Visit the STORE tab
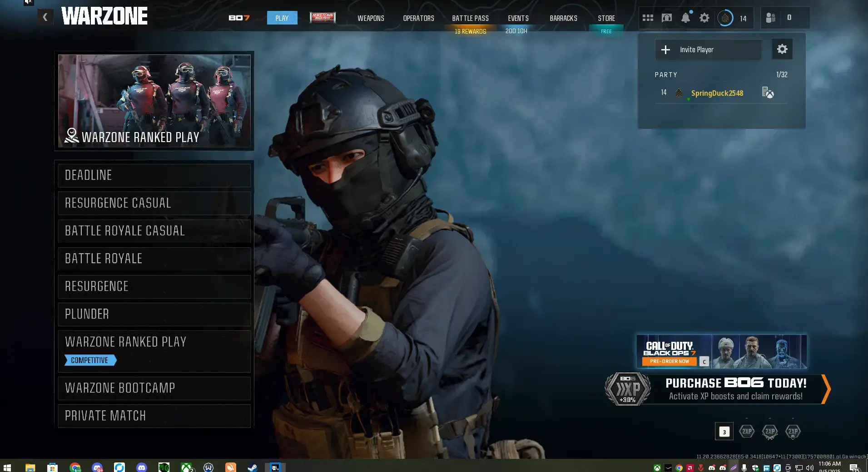This screenshot has height=472, width=868. 606,18
